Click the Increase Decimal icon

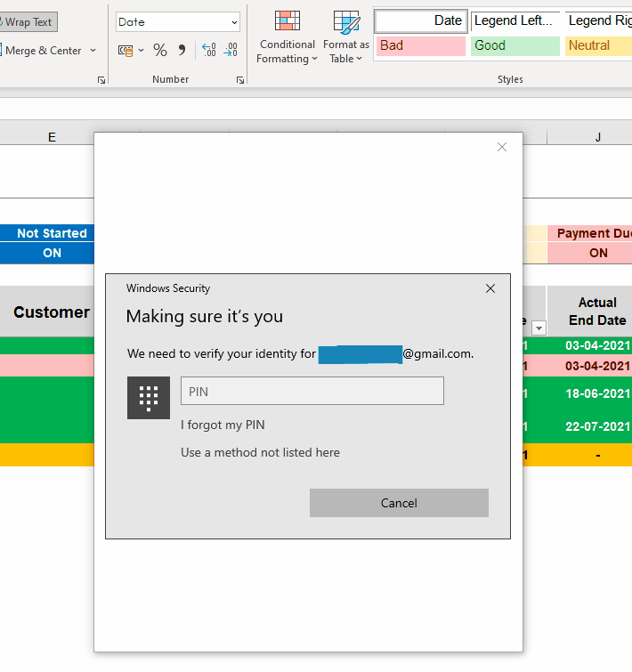(208, 50)
